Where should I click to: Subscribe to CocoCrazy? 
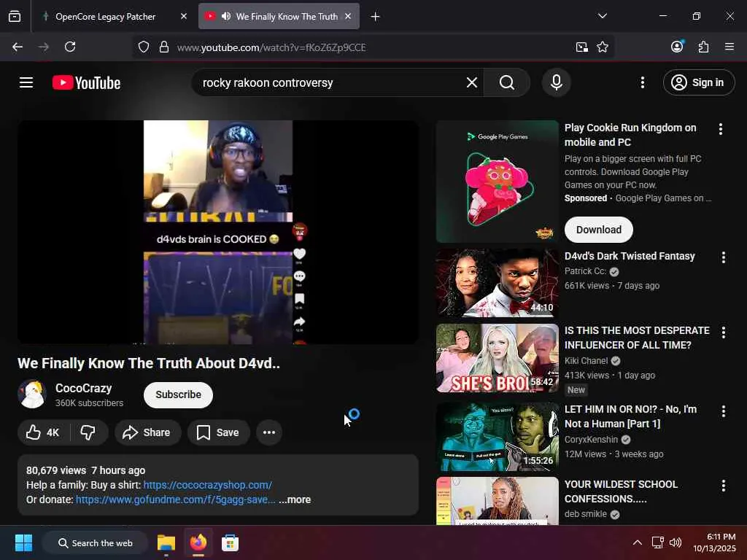(x=178, y=394)
